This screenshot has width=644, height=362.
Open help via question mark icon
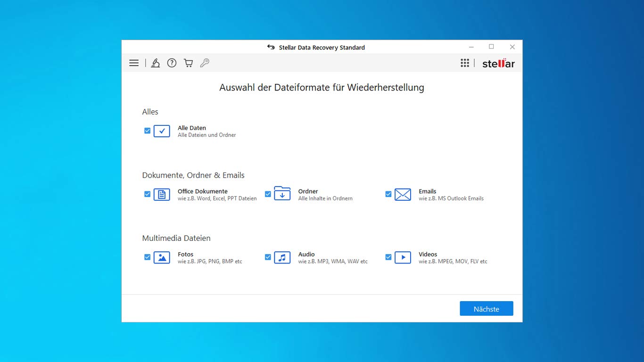click(172, 63)
